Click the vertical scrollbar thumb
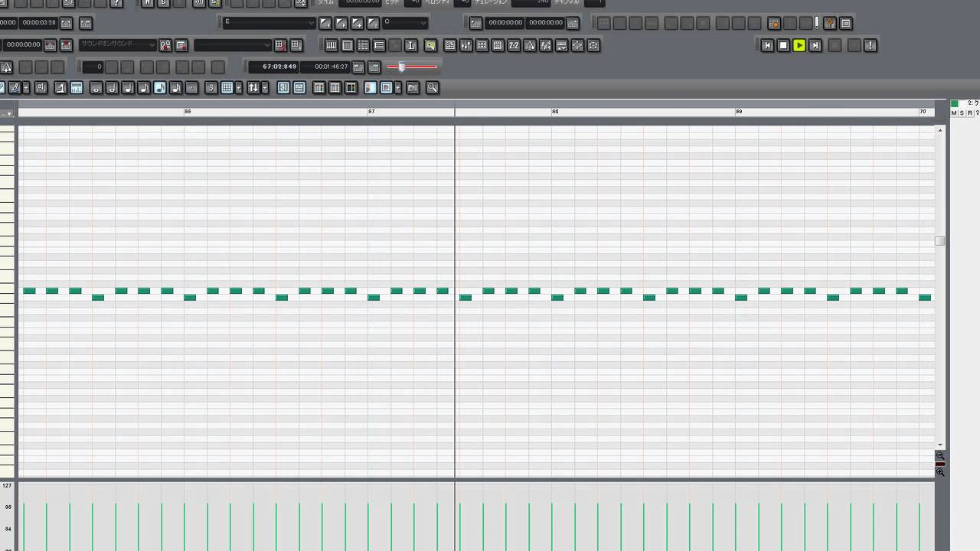 tap(940, 241)
